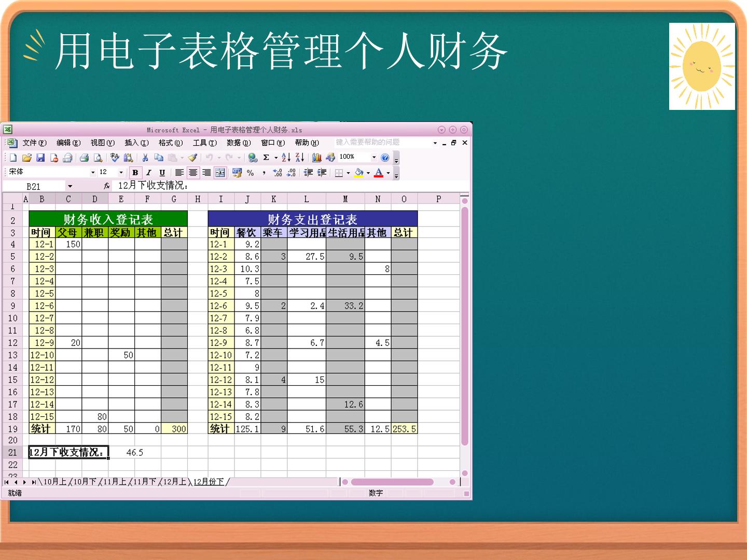Switch to the 10月上 sheet tab
The width and height of the screenshot is (747, 560).
[x=55, y=482]
